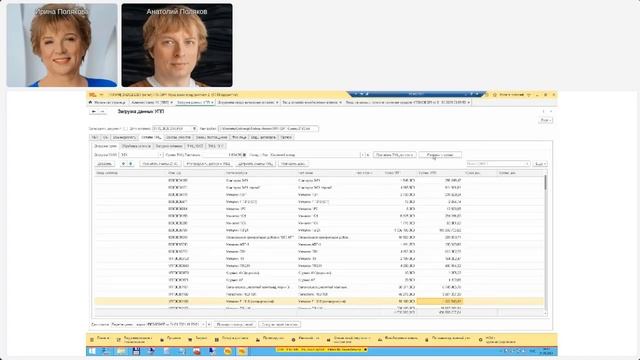Expand the Склад field dropdown arrow
Image resolution: width=640 pixels, height=360 pixels.
pos(362,155)
